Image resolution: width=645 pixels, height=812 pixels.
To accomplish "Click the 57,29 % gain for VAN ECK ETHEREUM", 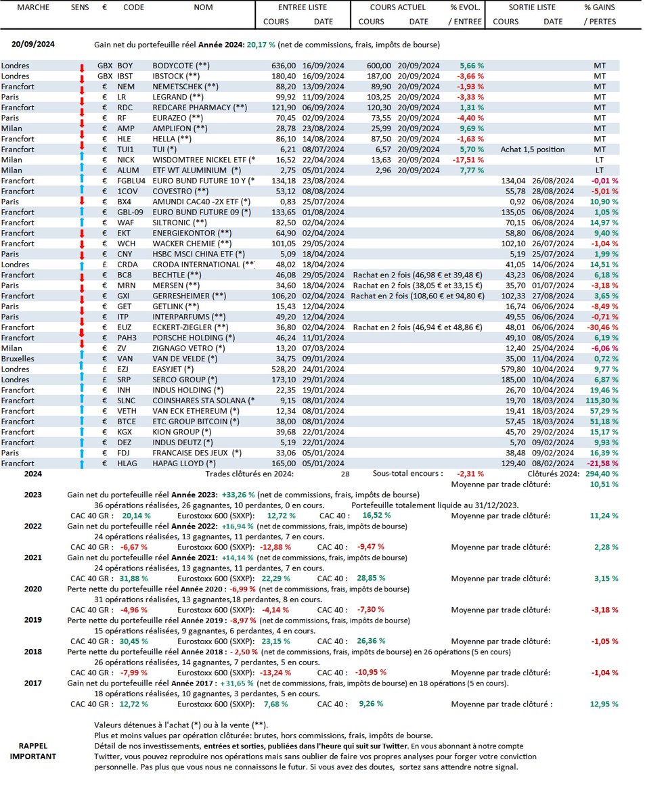I will coord(603,411).
